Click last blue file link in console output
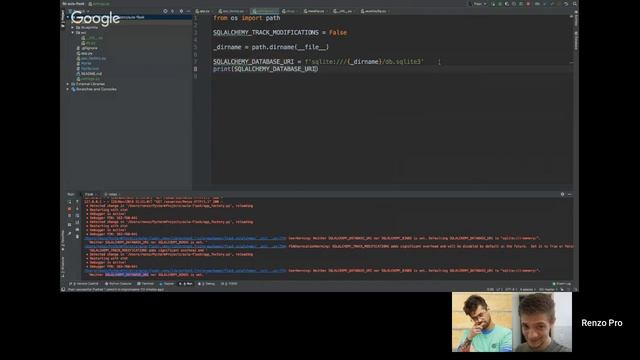The height and width of the screenshot is (360, 640). pos(185,271)
